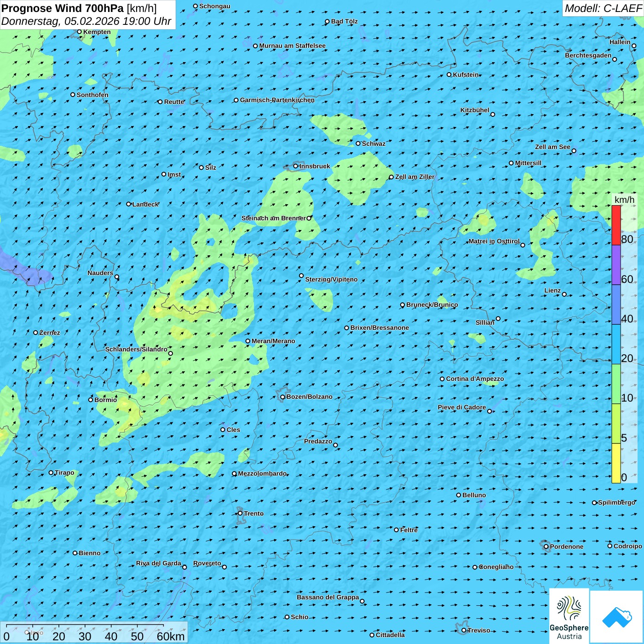Viewport: 644px width, 644px height.
Task: Click the 'Sonthofen' label
Action: [92, 95]
